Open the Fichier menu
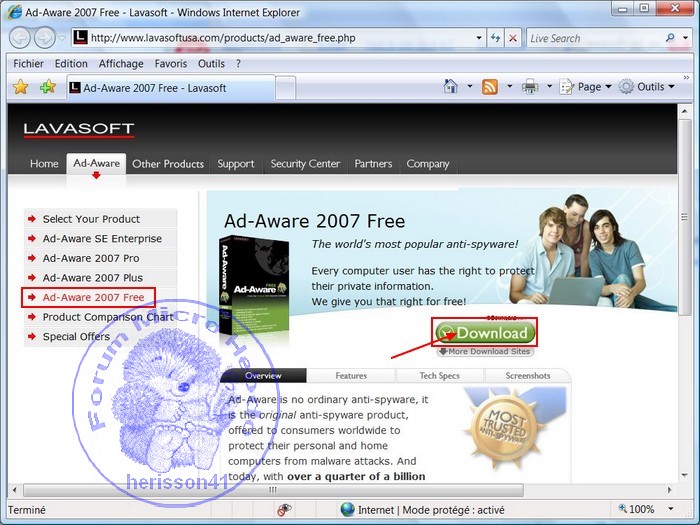Viewport: 700px width, 525px height. pyautogui.click(x=28, y=64)
